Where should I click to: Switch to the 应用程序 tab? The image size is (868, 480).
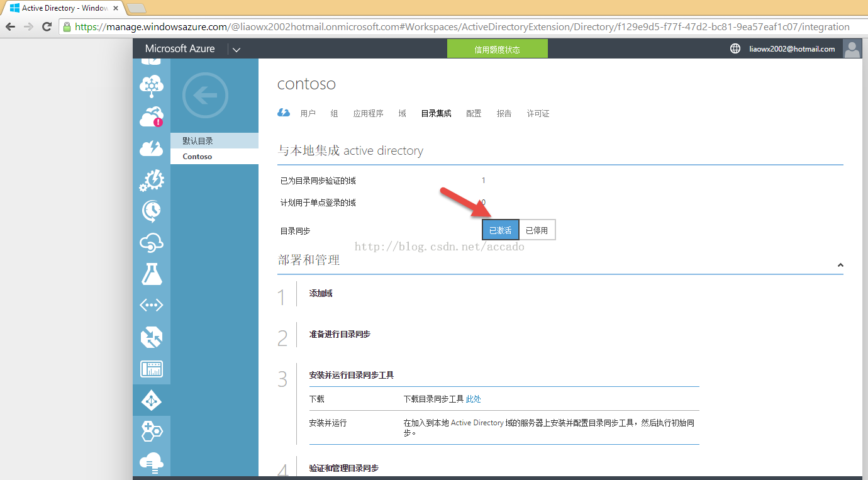tap(368, 113)
